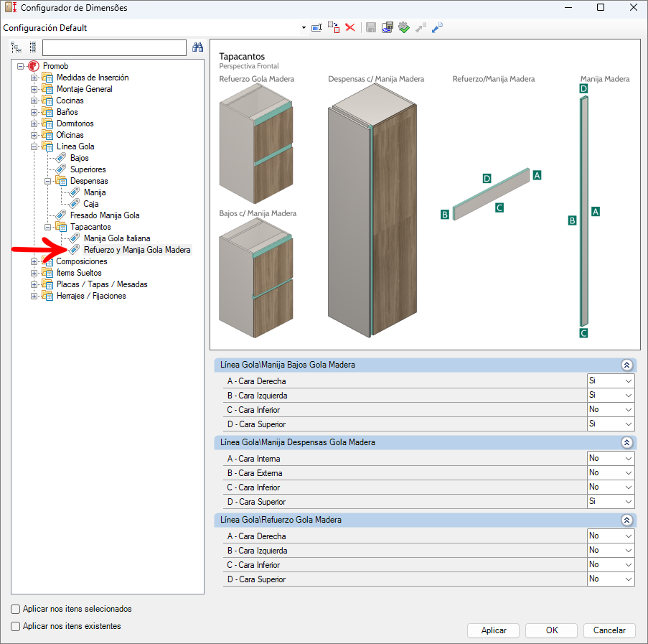Delete configuration with red X icon
This screenshot has width=648, height=644.
(x=350, y=28)
